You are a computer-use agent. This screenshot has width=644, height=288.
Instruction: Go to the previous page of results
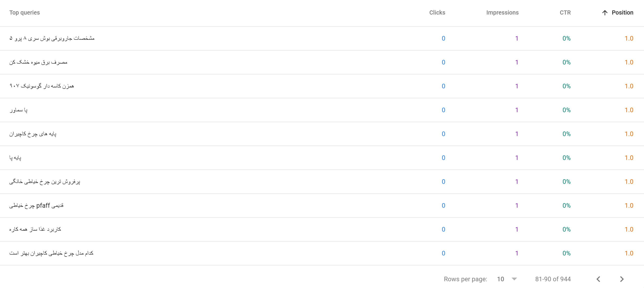pyautogui.click(x=598, y=279)
